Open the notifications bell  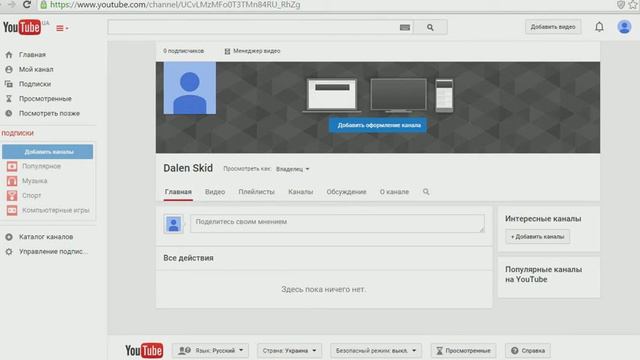click(x=599, y=27)
